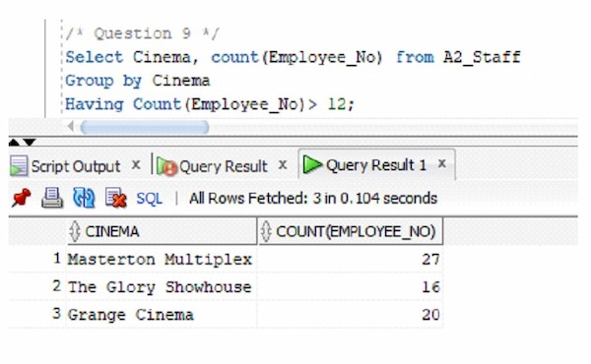Select row number 1 header
591x364 pixels.
click(x=37, y=259)
